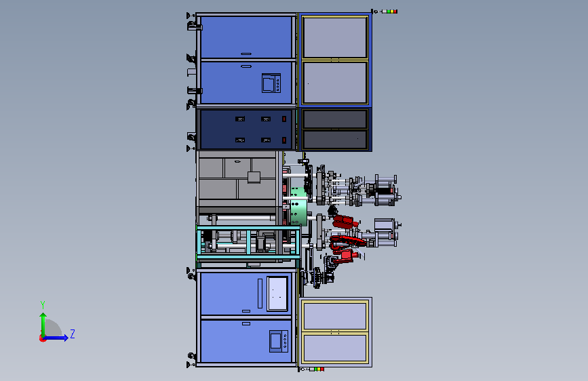Select the bottom blue cabinet door panel
This screenshot has height=381, width=588.
(246, 341)
